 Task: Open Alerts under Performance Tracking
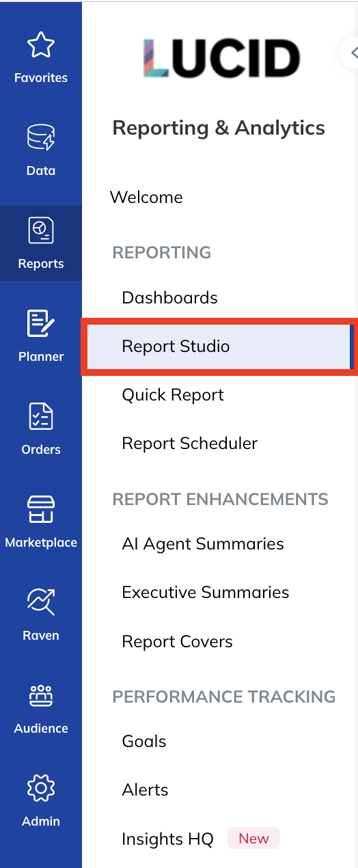click(x=145, y=790)
